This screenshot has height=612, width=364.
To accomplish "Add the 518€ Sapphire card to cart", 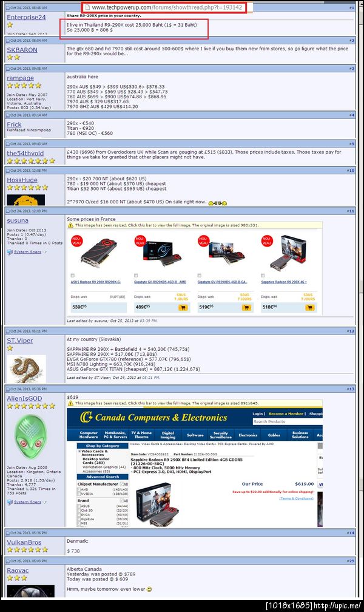I will (309, 308).
